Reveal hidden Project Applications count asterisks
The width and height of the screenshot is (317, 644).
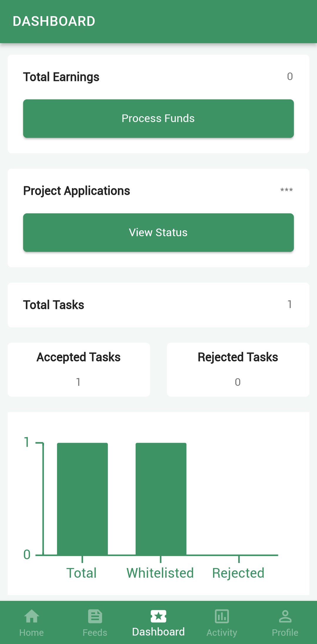pyautogui.click(x=286, y=191)
